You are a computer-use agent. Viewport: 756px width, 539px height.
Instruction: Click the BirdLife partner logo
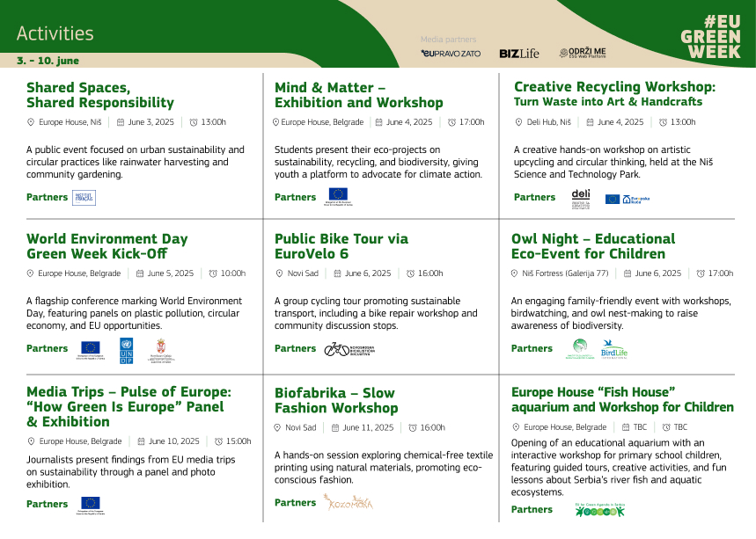pyautogui.click(x=613, y=350)
